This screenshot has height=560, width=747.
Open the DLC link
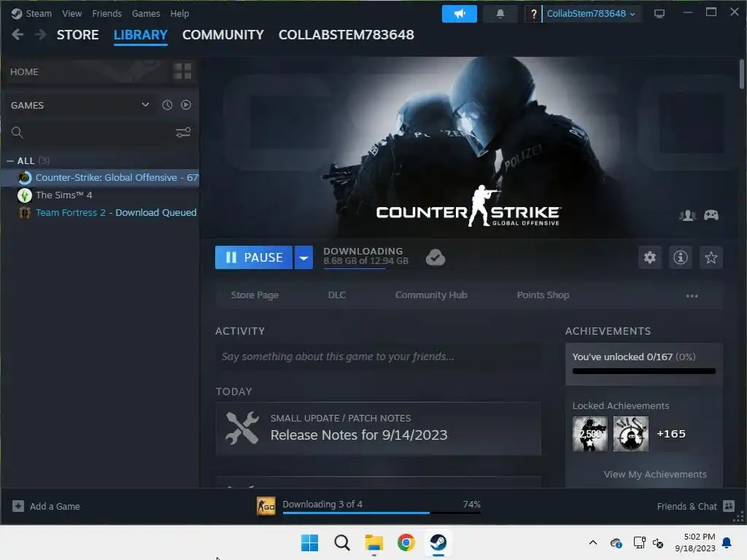coord(337,295)
